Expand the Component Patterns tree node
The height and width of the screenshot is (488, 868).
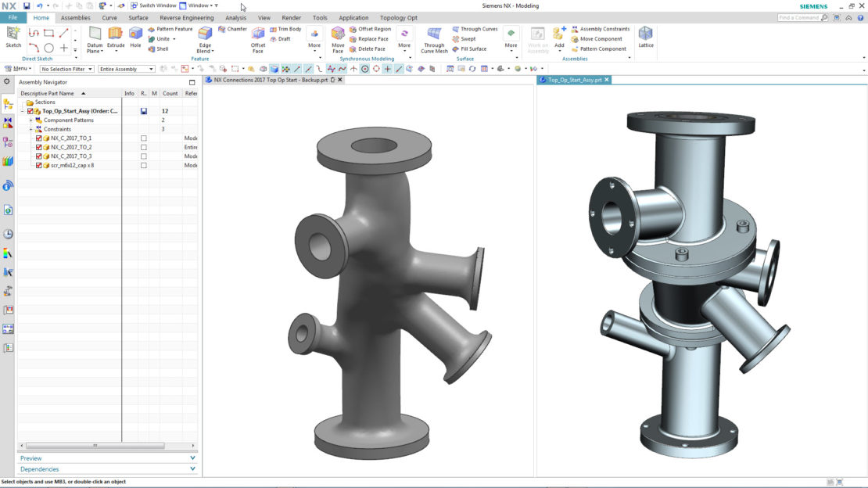click(x=30, y=120)
